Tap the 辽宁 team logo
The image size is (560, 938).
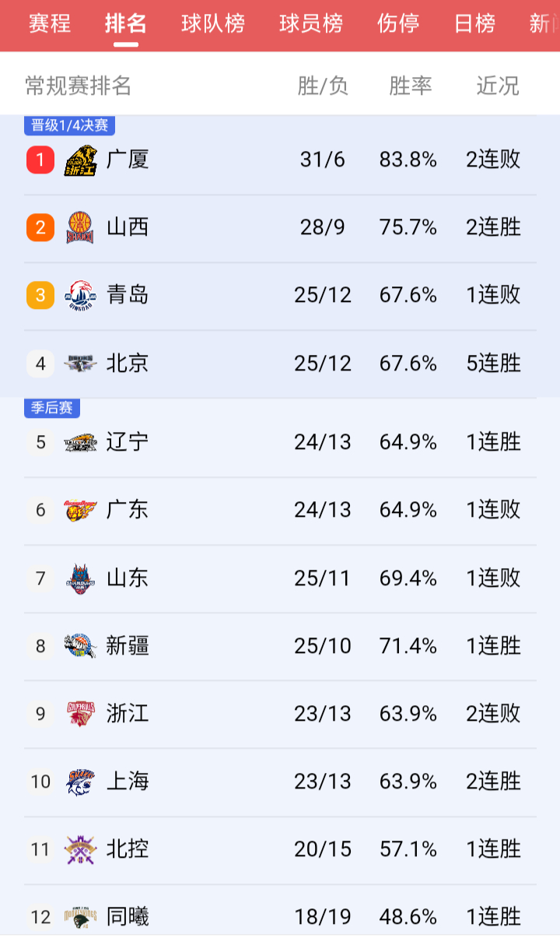click(x=81, y=442)
